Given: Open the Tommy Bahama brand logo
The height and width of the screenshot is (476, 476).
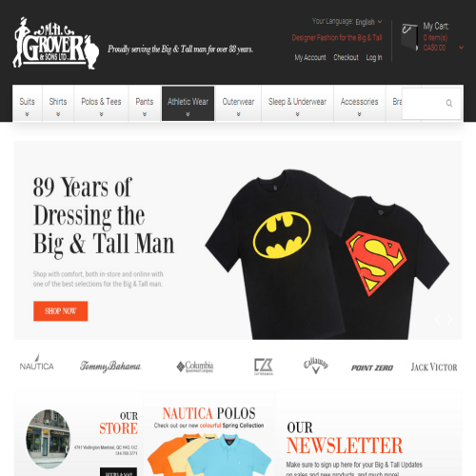Looking at the screenshot, I should point(110,367).
